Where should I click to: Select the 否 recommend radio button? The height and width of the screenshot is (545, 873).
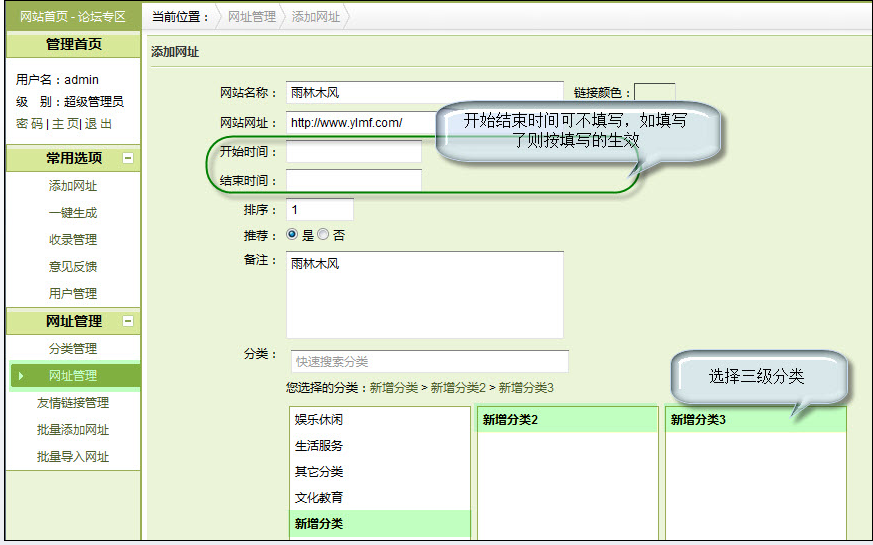pyautogui.click(x=323, y=235)
